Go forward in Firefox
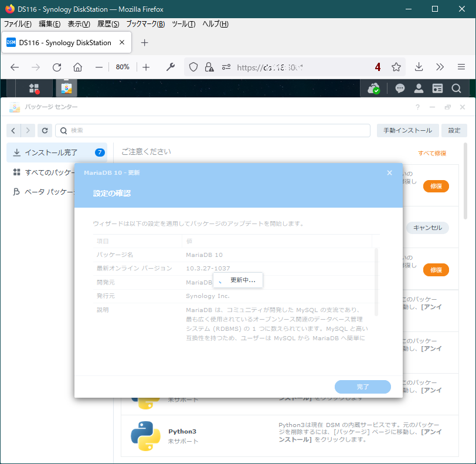 pyautogui.click(x=36, y=67)
